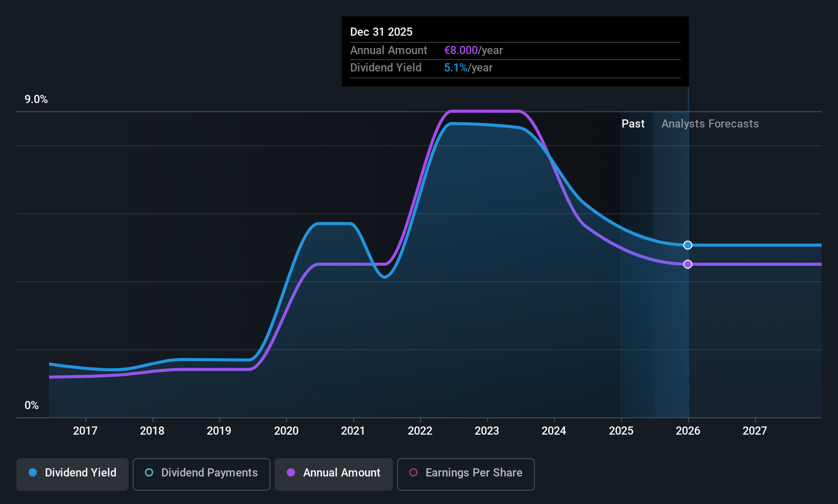Click the blue Dividend Yield data point marker
The image size is (838, 504).
click(x=688, y=245)
